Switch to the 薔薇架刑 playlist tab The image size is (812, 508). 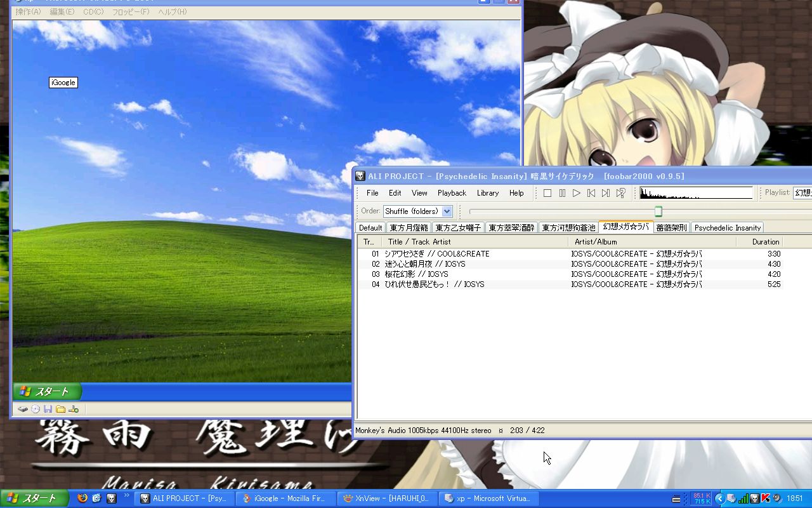click(671, 227)
